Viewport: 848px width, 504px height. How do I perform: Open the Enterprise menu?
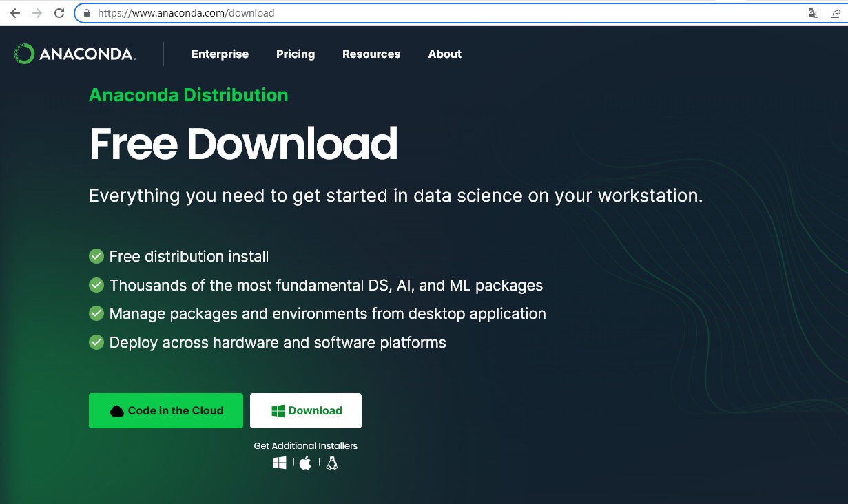[x=220, y=54]
